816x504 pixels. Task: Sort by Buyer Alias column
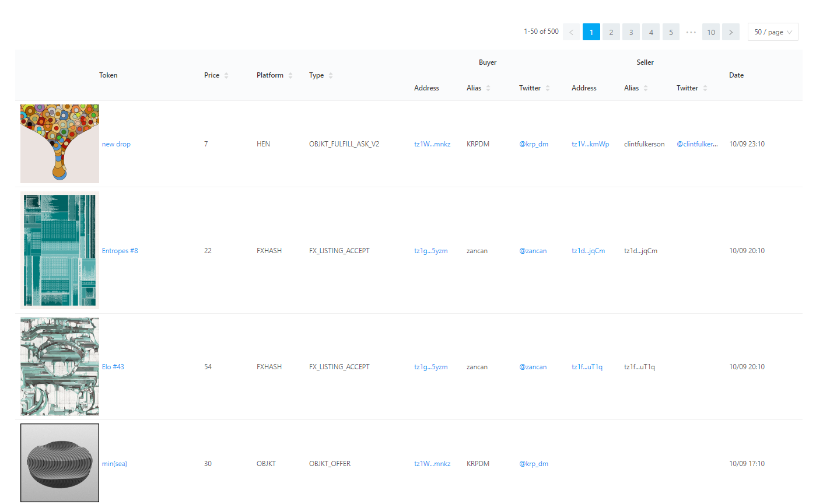point(478,88)
